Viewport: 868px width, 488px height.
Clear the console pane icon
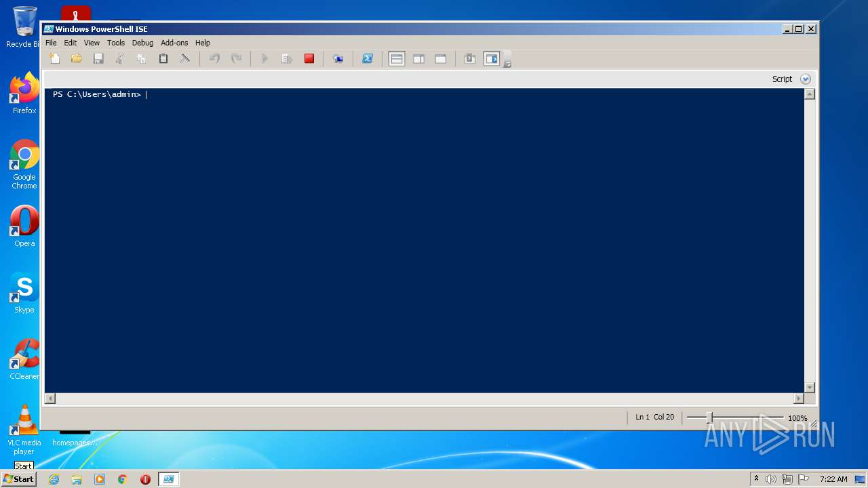(184, 59)
